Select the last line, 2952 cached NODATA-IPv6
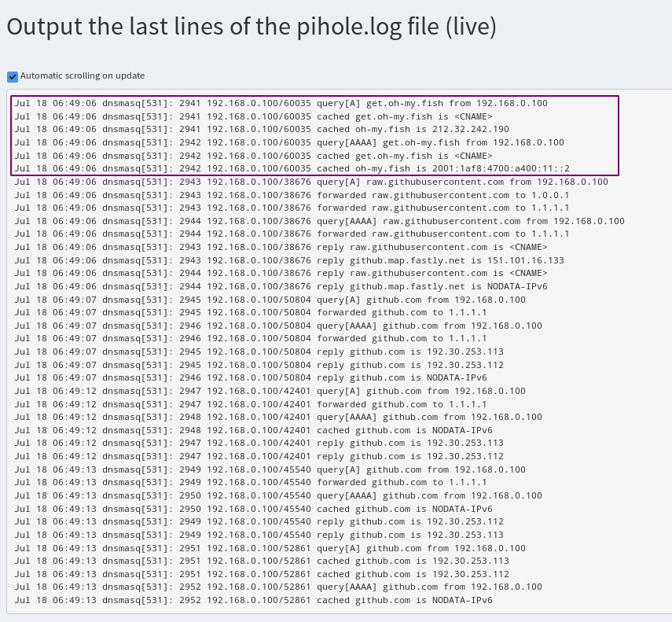 [253, 600]
